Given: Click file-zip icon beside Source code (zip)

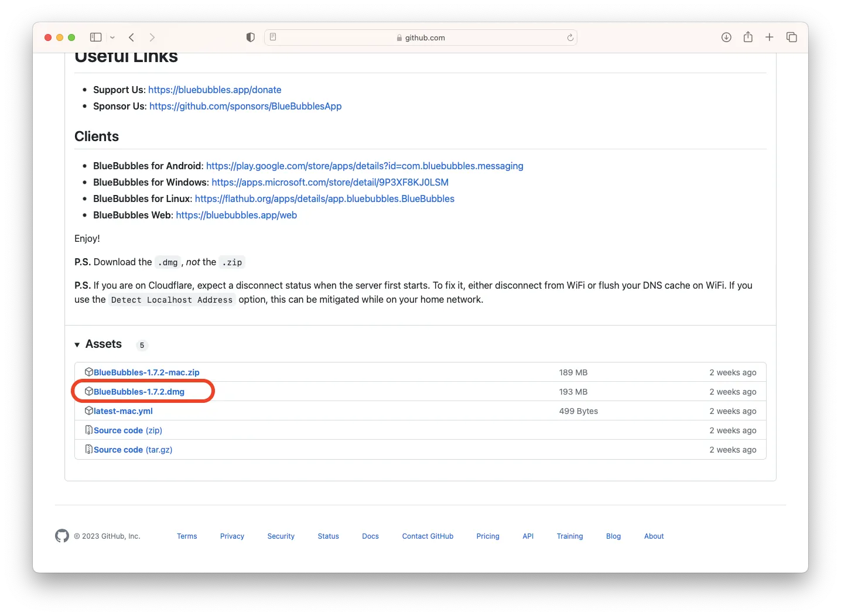Looking at the screenshot, I should pyautogui.click(x=89, y=430).
